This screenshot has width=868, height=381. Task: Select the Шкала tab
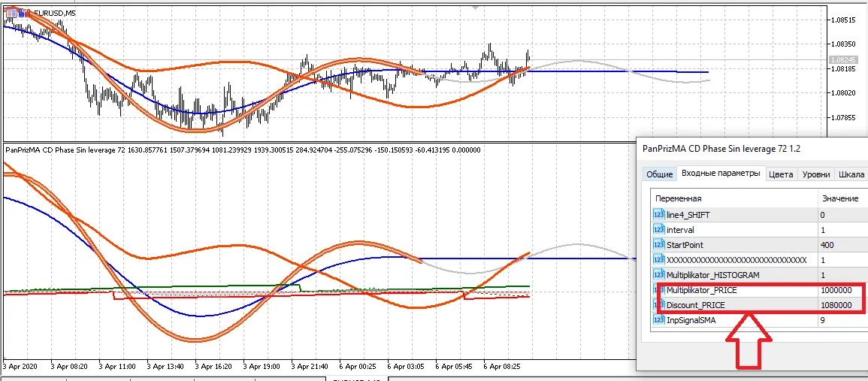click(851, 174)
